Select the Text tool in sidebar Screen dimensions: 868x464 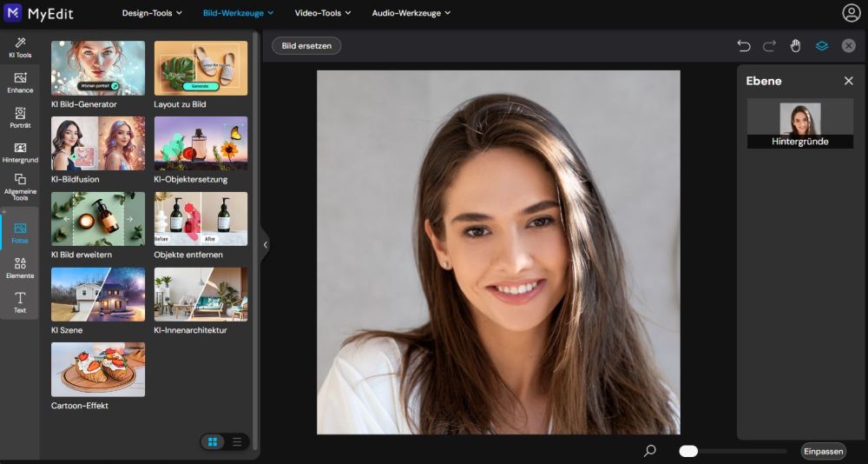pos(20,302)
